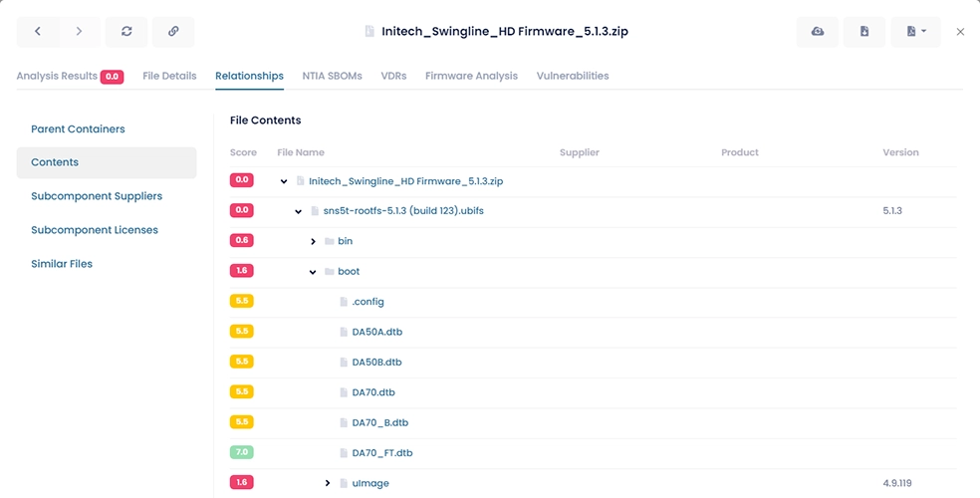Open the DA70_FT.dtb file link
Viewport: 980px width, 498px height.
pyautogui.click(x=381, y=453)
